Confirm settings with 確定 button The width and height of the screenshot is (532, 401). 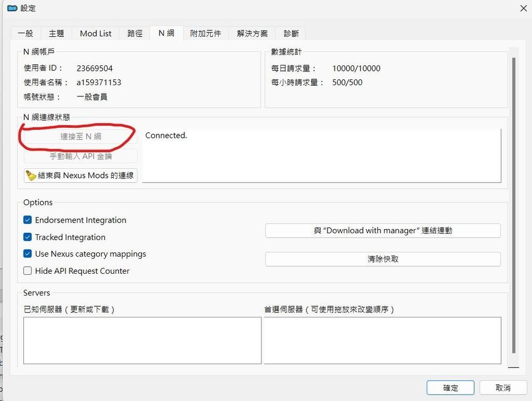(x=450, y=388)
